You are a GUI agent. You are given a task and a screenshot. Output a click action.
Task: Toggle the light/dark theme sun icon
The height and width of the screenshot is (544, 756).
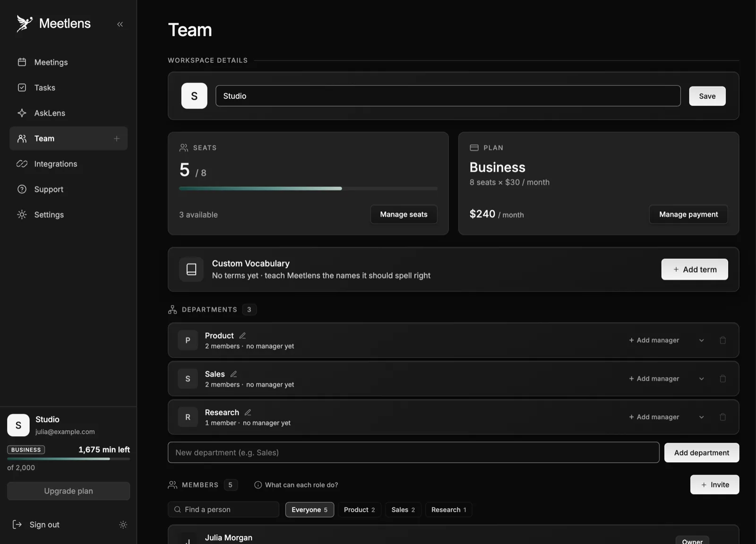pyautogui.click(x=123, y=525)
